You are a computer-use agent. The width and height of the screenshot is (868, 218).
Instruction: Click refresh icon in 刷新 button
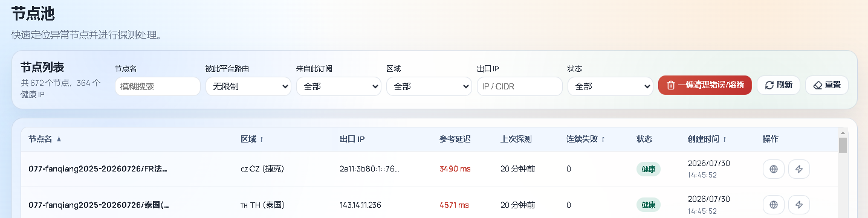click(x=769, y=85)
